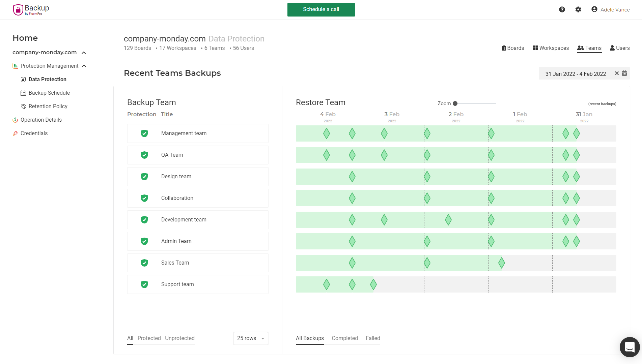Click the Schedule a call button
The height and width of the screenshot is (364, 642).
[x=321, y=9]
